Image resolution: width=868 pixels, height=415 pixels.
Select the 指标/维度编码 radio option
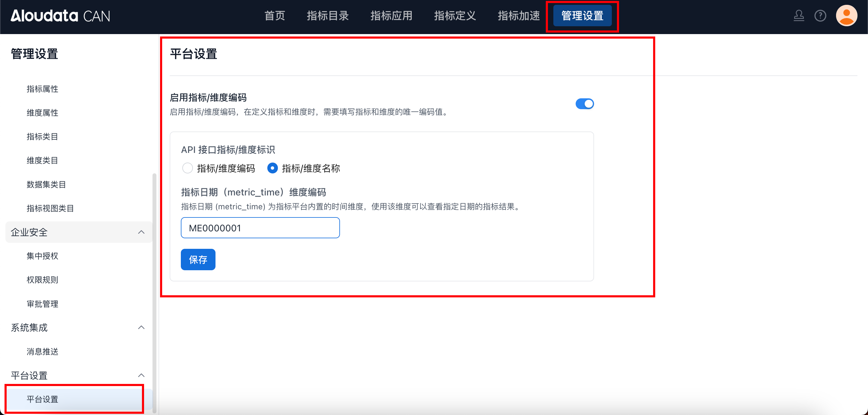click(x=187, y=168)
